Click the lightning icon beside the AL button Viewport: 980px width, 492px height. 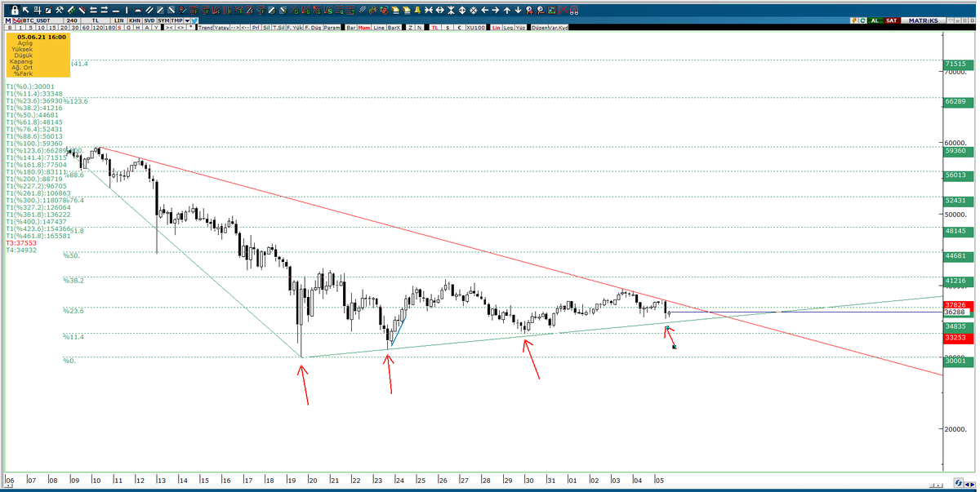(853, 19)
